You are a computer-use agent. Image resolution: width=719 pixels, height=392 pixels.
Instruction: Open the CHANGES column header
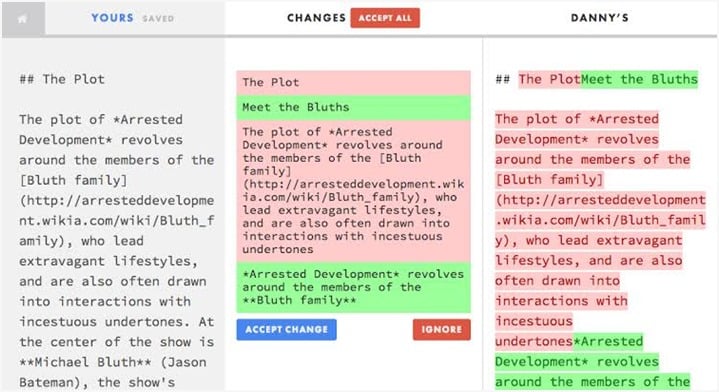[x=316, y=18]
